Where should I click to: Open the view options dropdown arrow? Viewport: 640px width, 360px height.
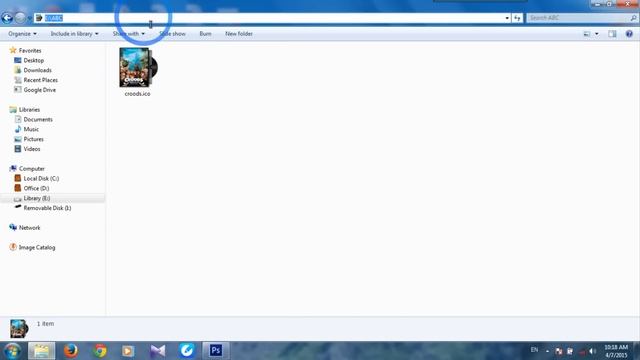tap(597, 34)
